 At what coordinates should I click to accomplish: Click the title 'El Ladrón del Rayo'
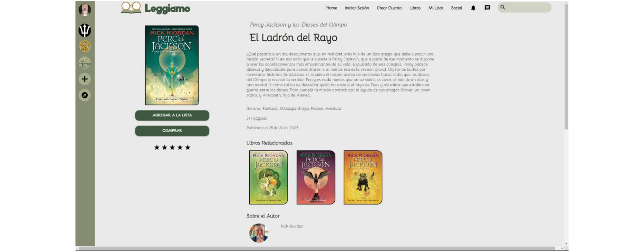[294, 38]
